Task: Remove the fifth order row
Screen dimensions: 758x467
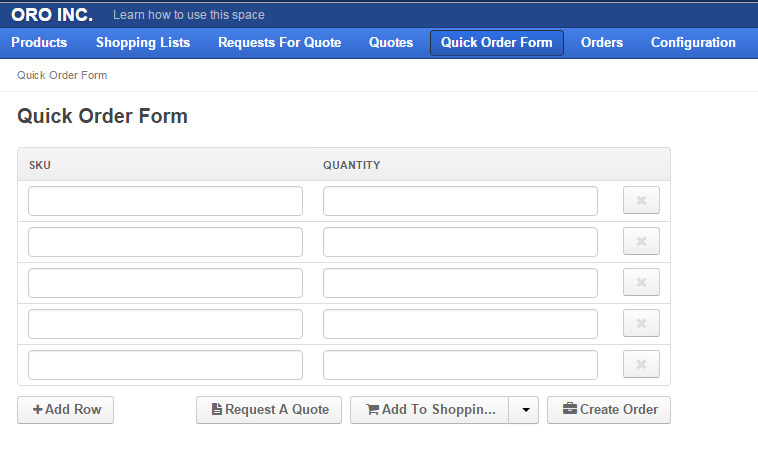Action: 641,364
